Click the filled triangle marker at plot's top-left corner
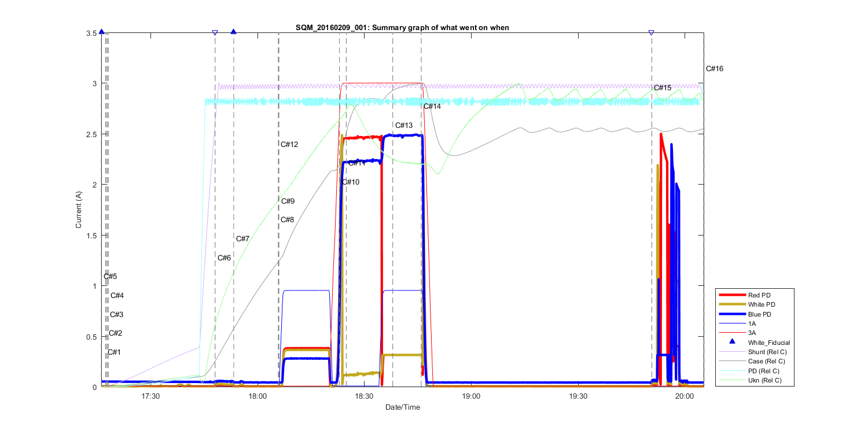The height and width of the screenshot is (434, 868). pos(101,32)
